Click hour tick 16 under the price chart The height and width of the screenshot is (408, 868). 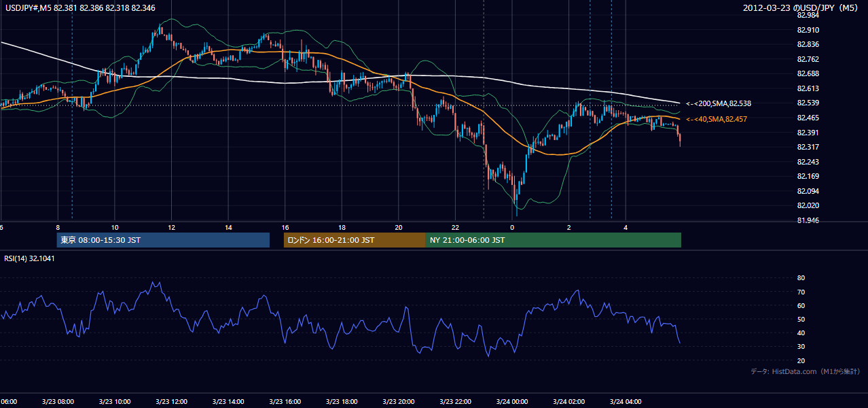(285, 227)
